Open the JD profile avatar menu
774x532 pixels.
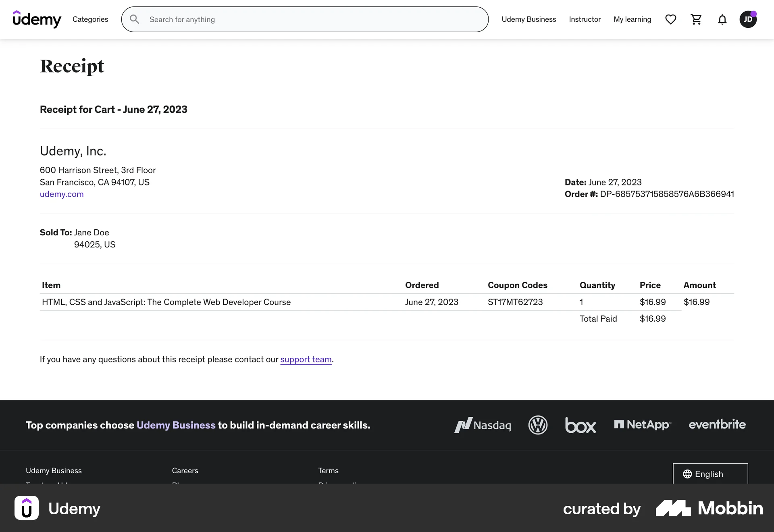coord(748,19)
